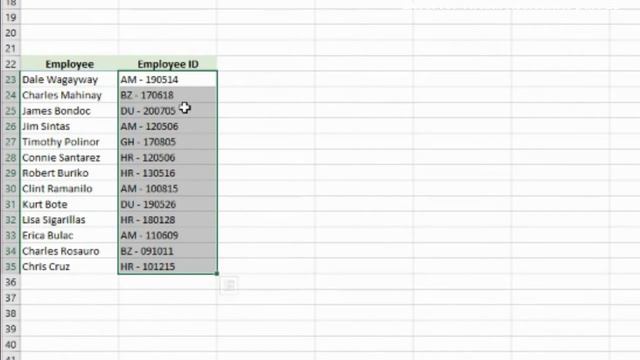Select the ID cell HR - 130516
Screen dimensions: 640x360
point(168,173)
